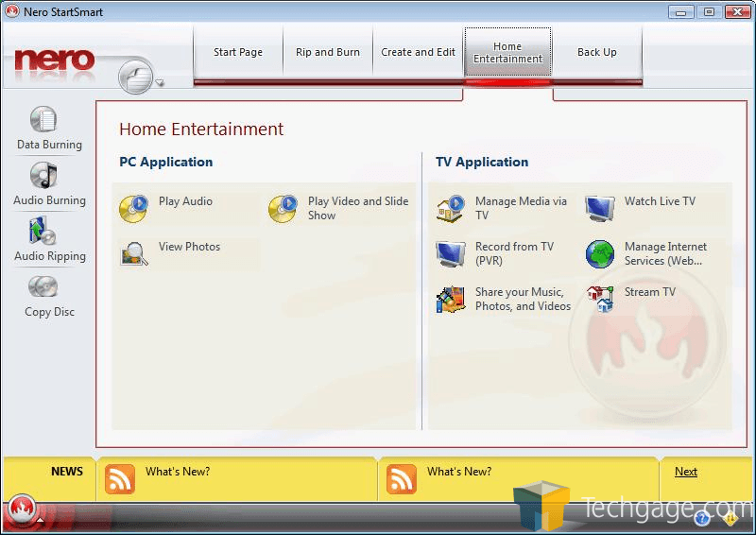Expand the arrow on the flame launcher
The height and width of the screenshot is (535, 756).
point(41,521)
